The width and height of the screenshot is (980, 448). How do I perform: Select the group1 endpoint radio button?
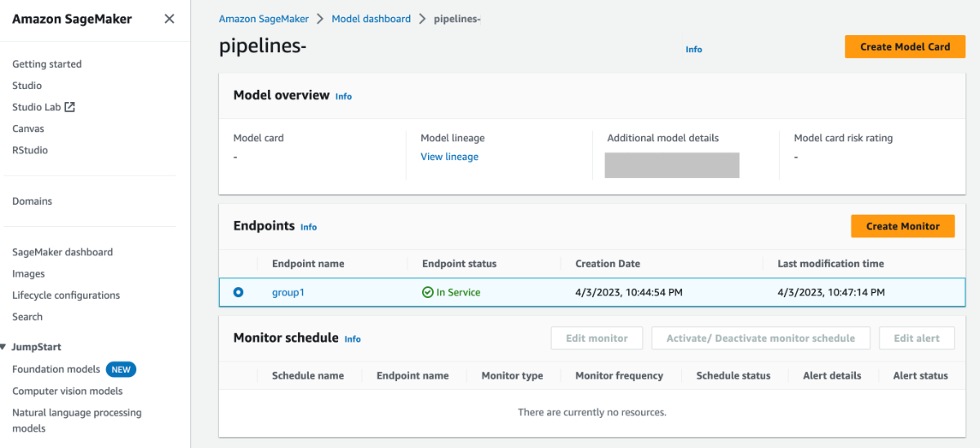click(x=238, y=292)
